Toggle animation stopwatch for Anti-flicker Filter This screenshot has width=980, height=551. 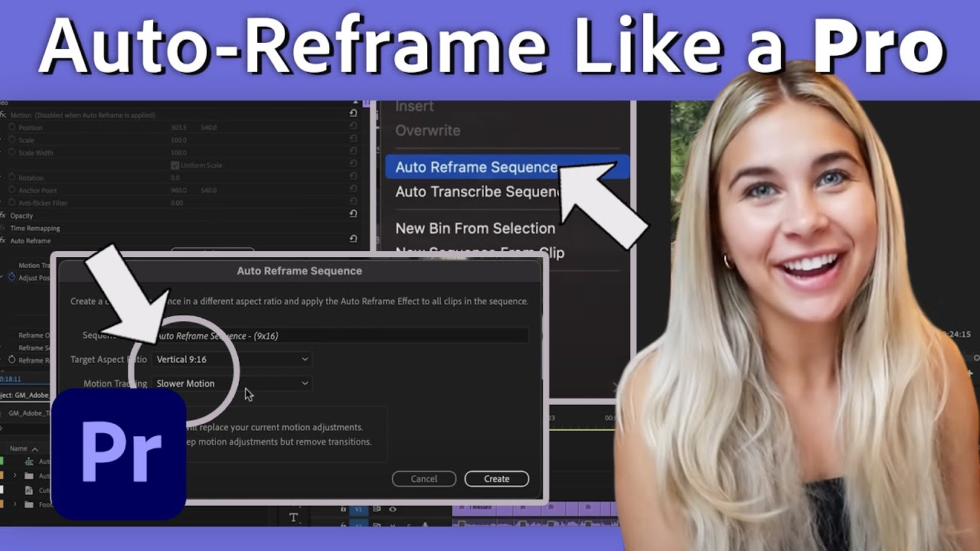pos(11,203)
